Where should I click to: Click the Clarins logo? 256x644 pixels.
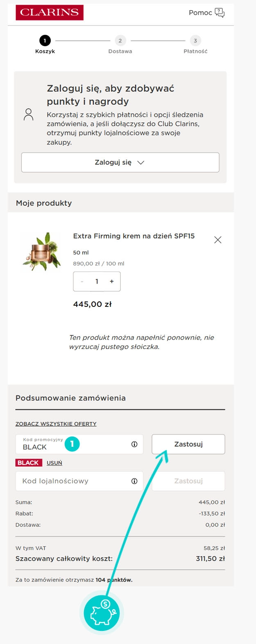coord(50,13)
